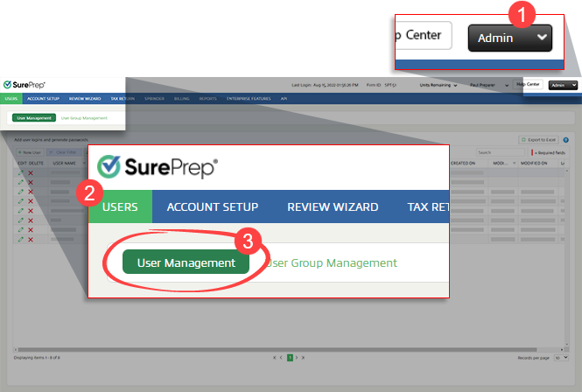Click the edit pencil in the sixth user row
582x392 pixels.
(21, 220)
